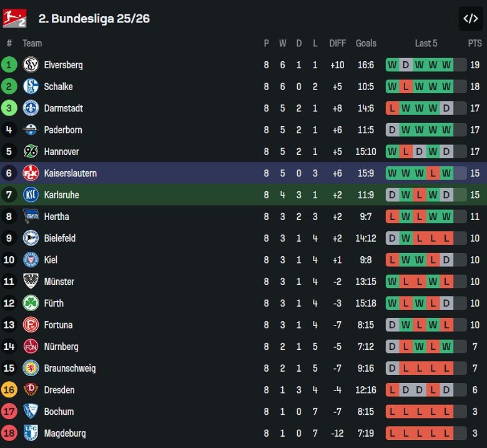
Task: Click the Karlsruhe club crest
Action: [x=31, y=195]
